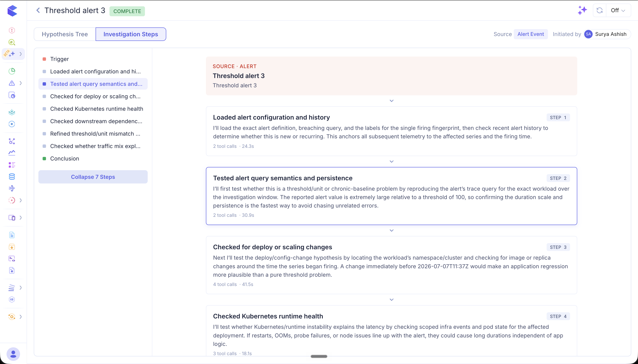The image size is (638, 364).
Task: Select 'Checked whether traffic mix expl...' step
Action: (x=93, y=146)
